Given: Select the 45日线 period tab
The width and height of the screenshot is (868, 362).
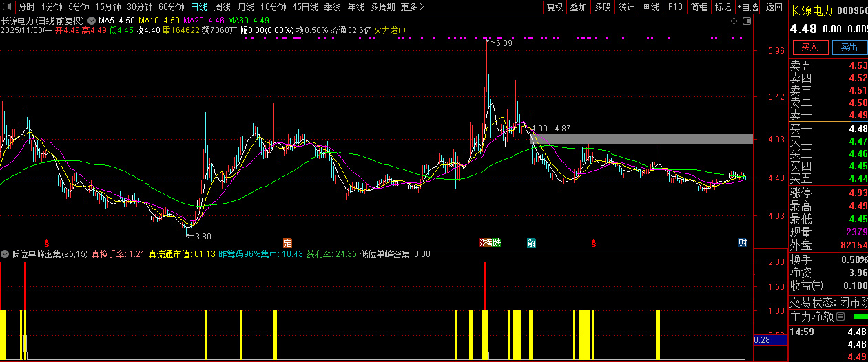Looking at the screenshot, I should 305,7.
